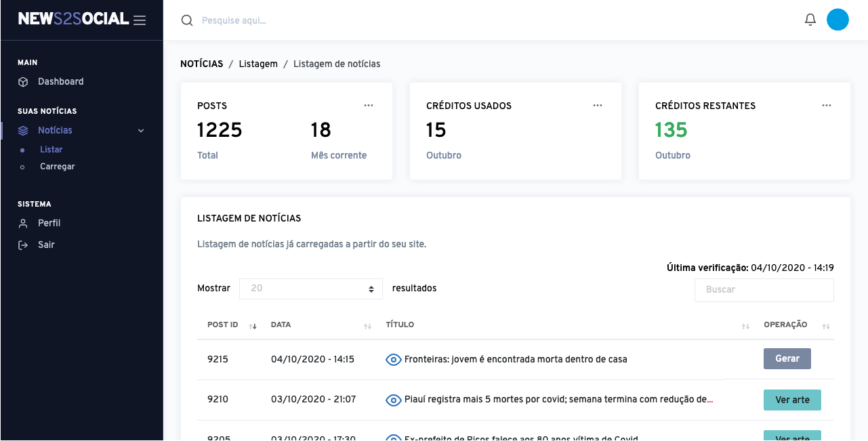Click Ver arte button for post 9210
The height and width of the screenshot is (441, 868).
(791, 400)
